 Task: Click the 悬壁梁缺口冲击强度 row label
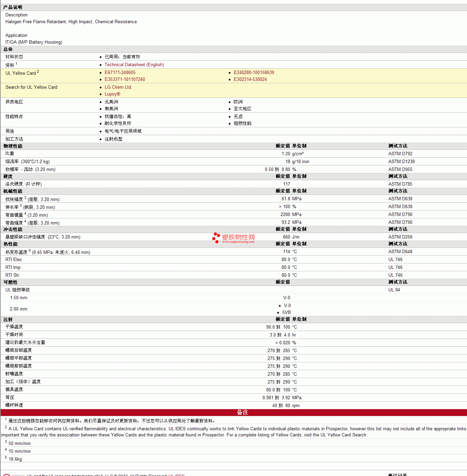point(43,237)
